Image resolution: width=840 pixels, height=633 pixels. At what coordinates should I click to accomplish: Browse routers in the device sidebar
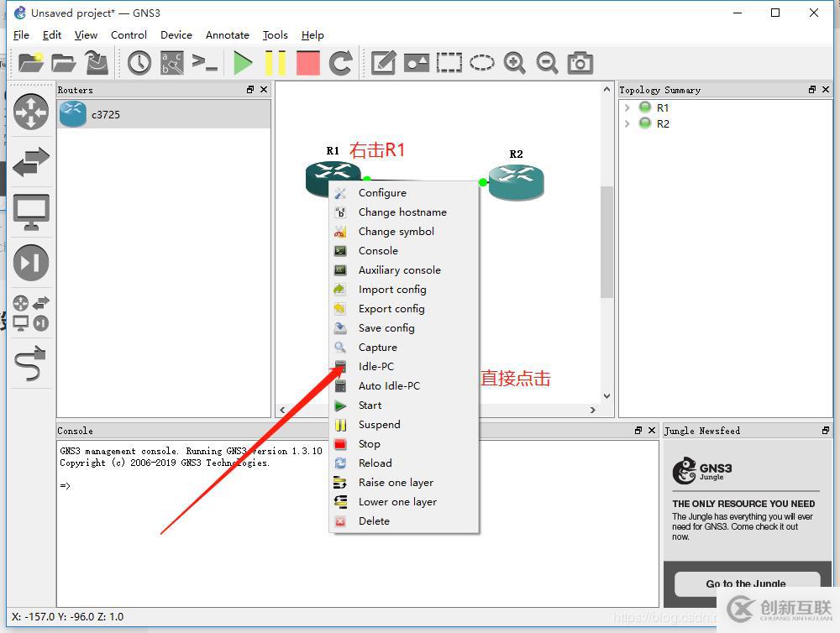(31, 112)
